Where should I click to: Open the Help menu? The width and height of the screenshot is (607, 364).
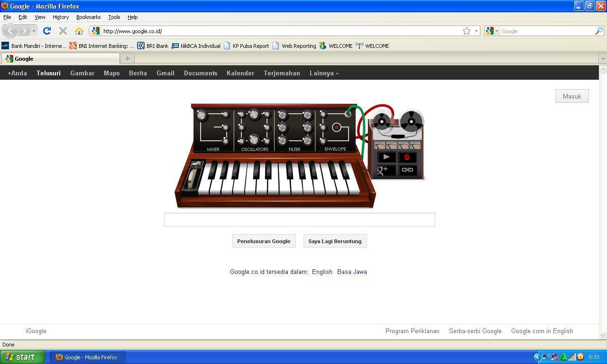pos(133,17)
